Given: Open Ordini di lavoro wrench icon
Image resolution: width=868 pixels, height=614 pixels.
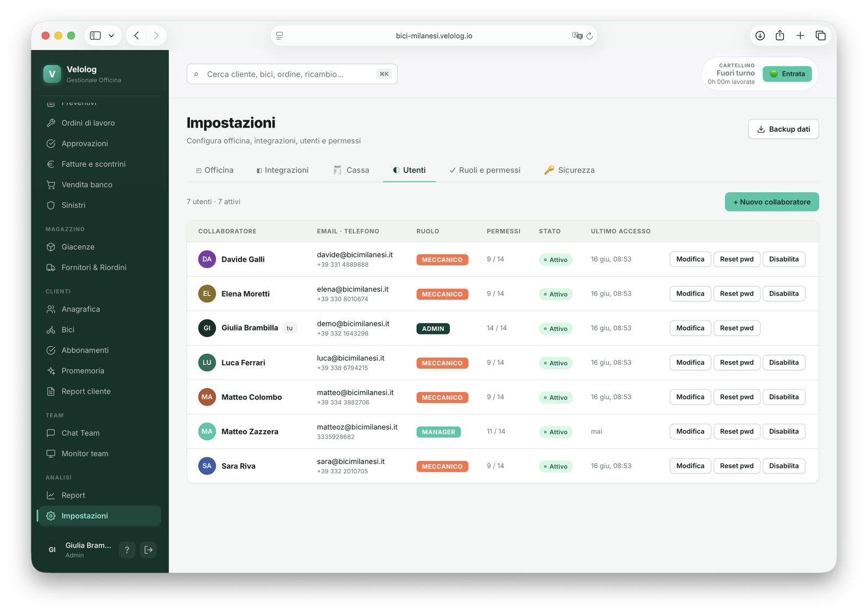Looking at the screenshot, I should click(x=51, y=123).
